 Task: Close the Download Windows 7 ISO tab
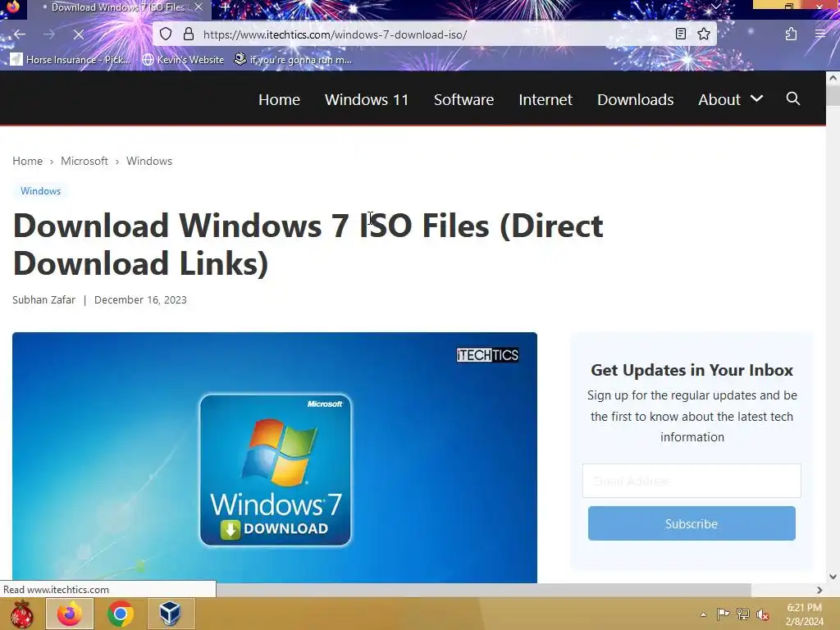(199, 7)
